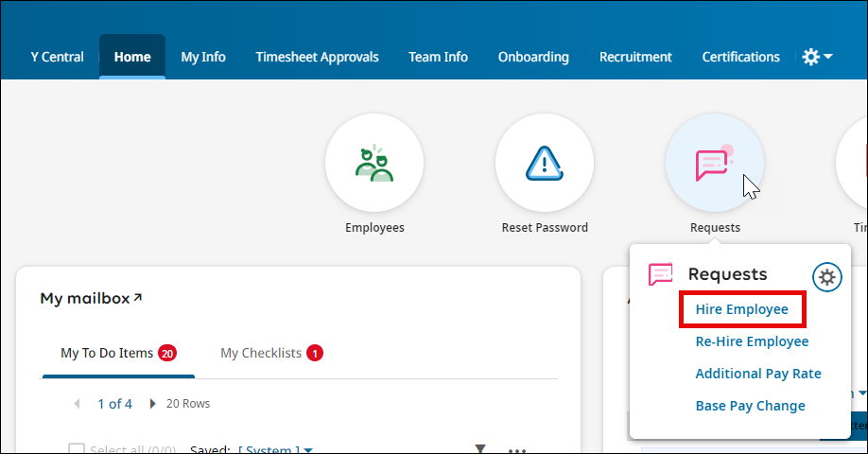This screenshot has height=454, width=868.
Task: Open the Recruitment tab
Action: click(x=635, y=57)
